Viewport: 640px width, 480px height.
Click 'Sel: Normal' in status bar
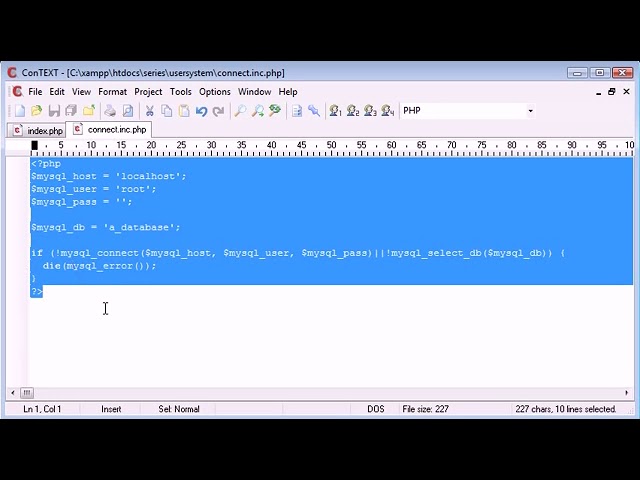coord(179,409)
